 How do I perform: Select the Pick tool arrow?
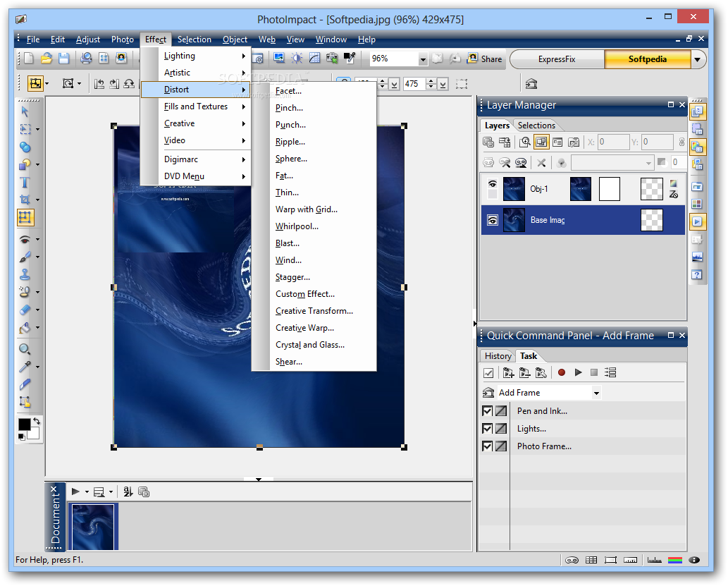click(25, 111)
